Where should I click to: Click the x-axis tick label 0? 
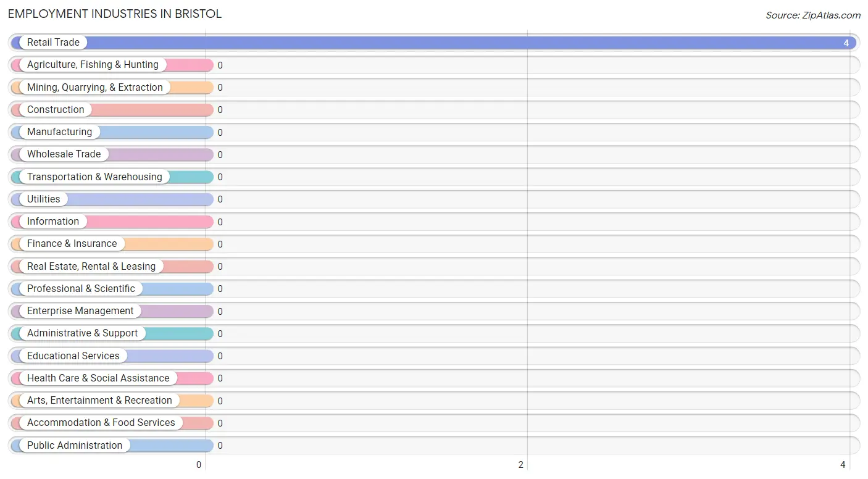click(199, 465)
